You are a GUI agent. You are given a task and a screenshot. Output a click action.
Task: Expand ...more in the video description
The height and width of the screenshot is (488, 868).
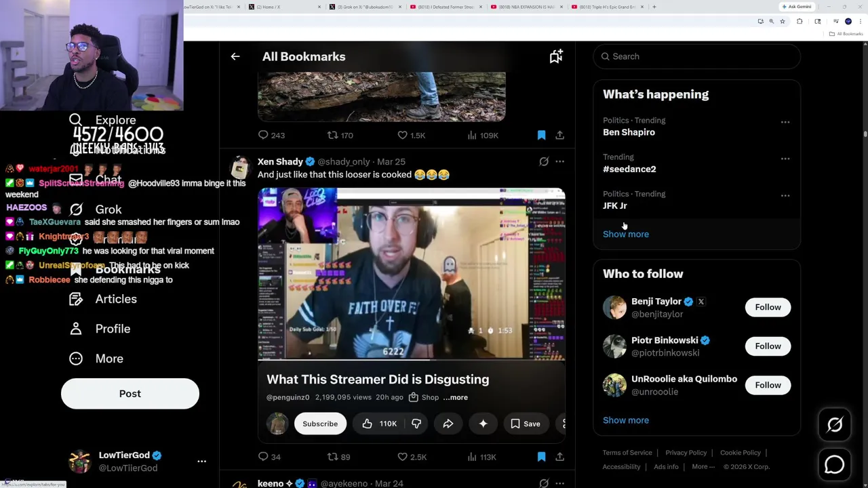click(456, 397)
